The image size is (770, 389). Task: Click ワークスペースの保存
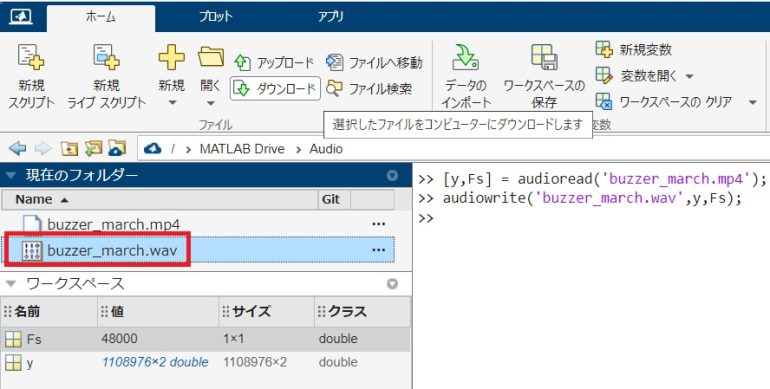pyautogui.click(x=544, y=77)
